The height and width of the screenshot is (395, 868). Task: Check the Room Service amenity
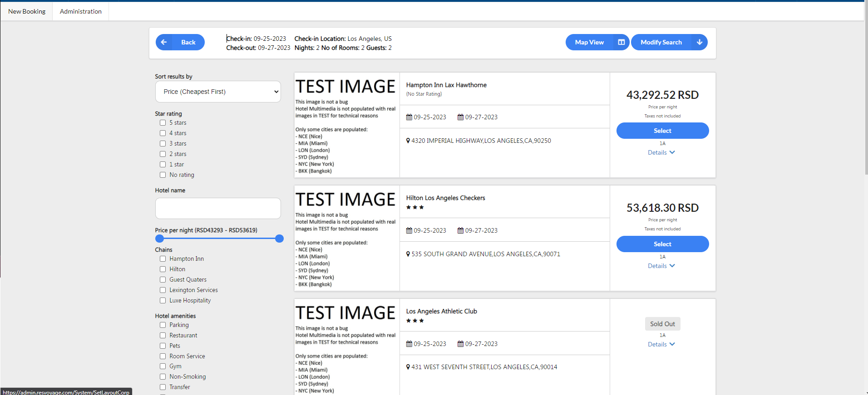(x=163, y=356)
